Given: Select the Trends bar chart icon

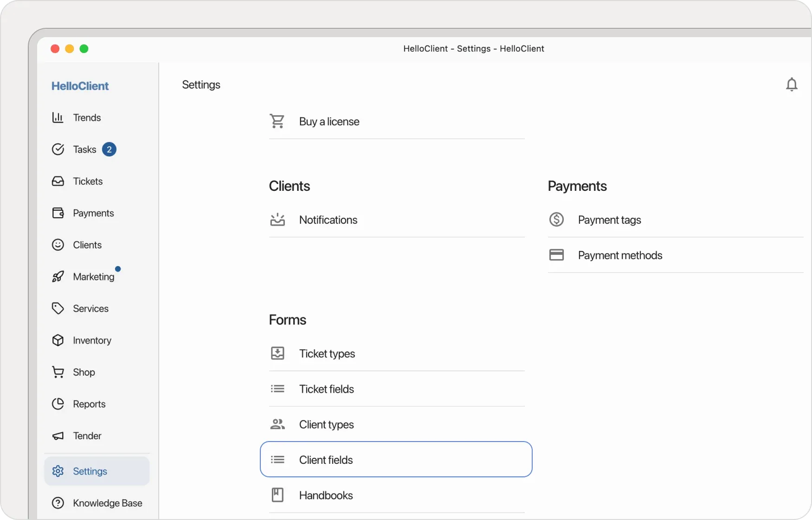Looking at the screenshot, I should (x=58, y=117).
